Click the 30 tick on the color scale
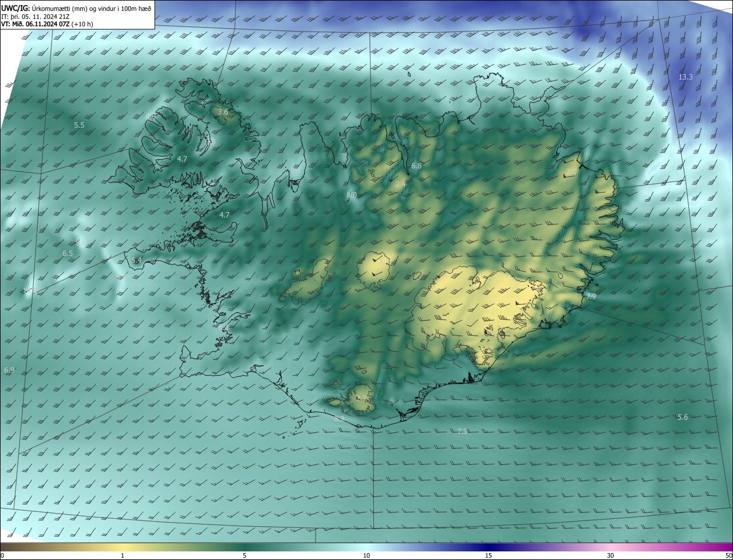Screen dimensions: 733x560 tap(610, 555)
